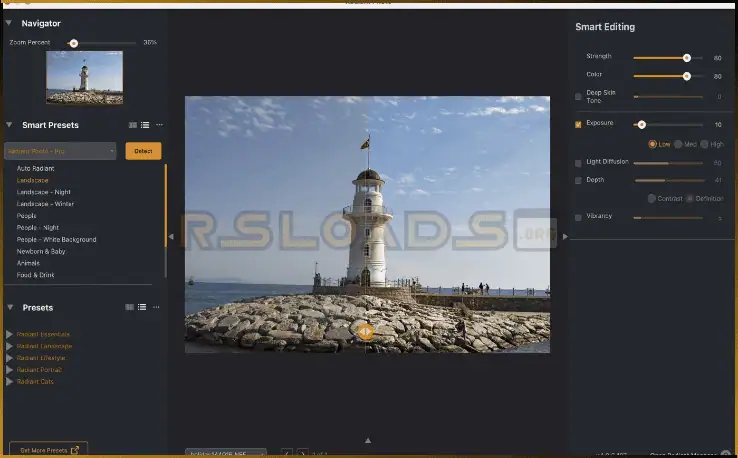Click the Light Diffusion slider

[x=668, y=163]
